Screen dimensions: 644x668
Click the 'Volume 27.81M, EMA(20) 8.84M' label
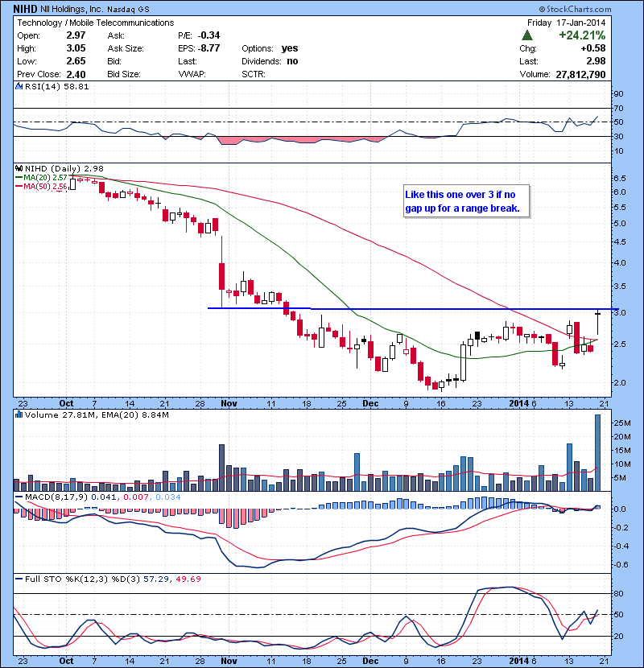[x=97, y=414]
